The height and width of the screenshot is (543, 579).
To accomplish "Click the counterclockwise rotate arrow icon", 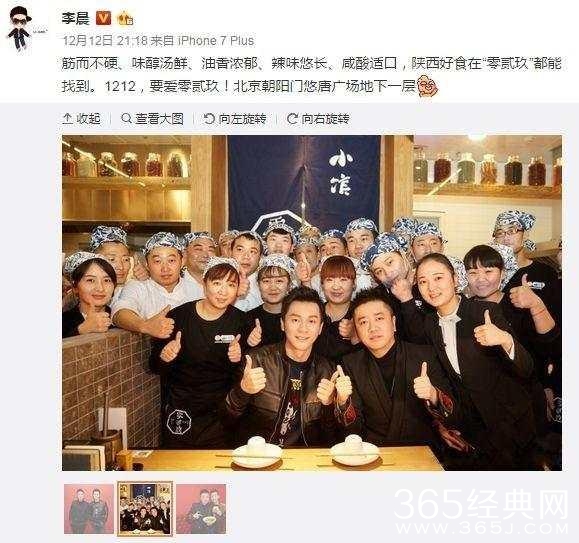I will pos(209,118).
